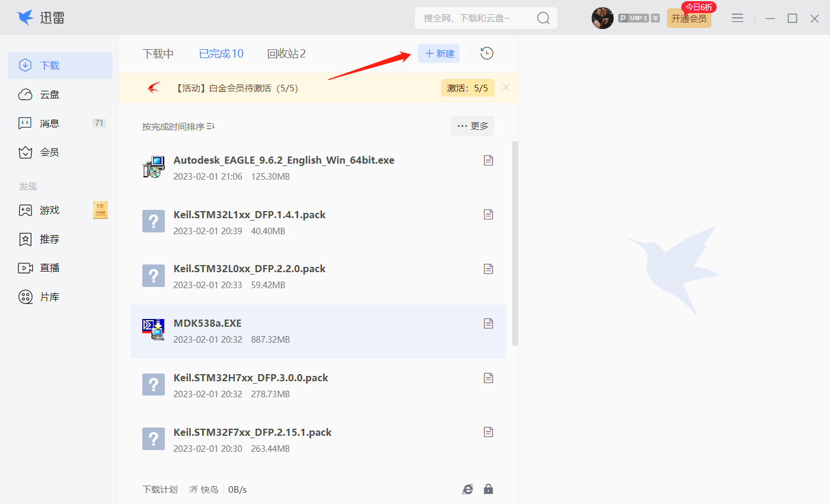The width and height of the screenshot is (830, 504).
Task: Select the MDK538a.EXE file row
Action: [x=318, y=331]
